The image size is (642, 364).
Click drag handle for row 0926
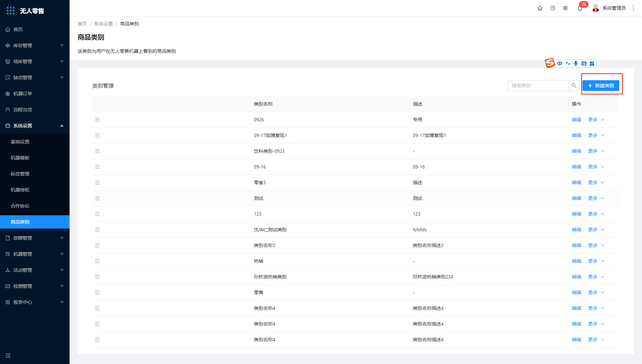(97, 120)
